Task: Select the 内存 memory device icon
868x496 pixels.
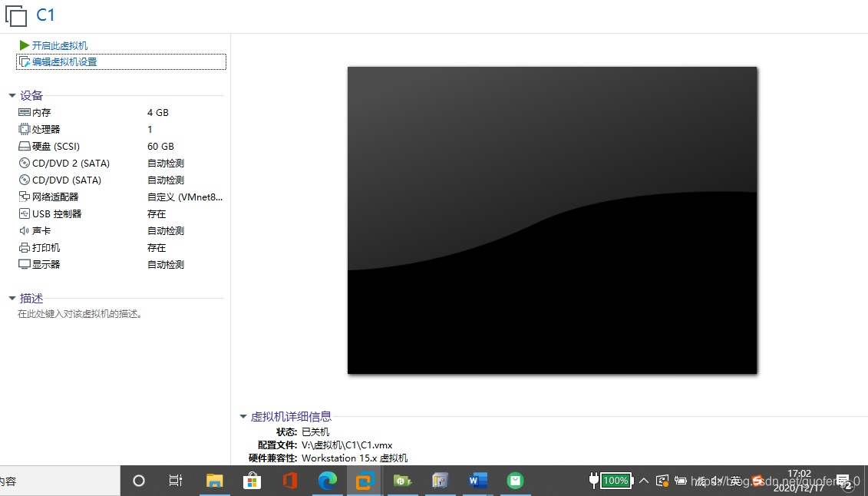Action: point(24,112)
